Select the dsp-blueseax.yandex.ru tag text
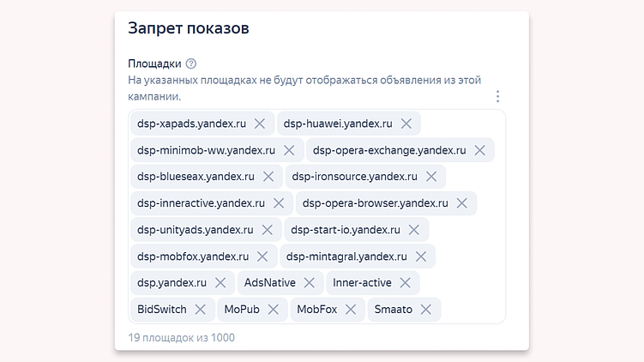Viewport: 644px width, 362px height. [196, 177]
